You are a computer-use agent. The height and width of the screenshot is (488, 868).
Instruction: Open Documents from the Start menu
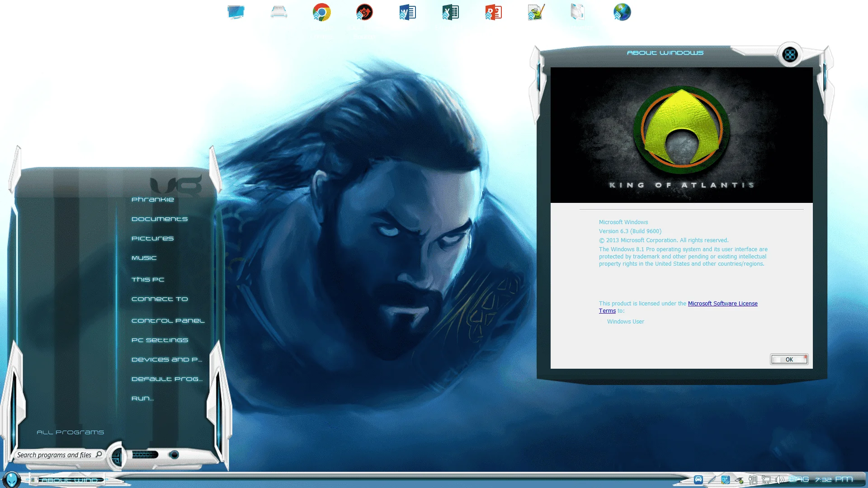tap(160, 219)
